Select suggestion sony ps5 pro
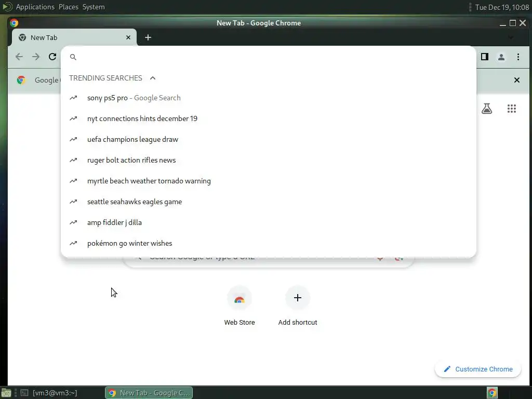This screenshot has height=399, width=532. point(269,98)
